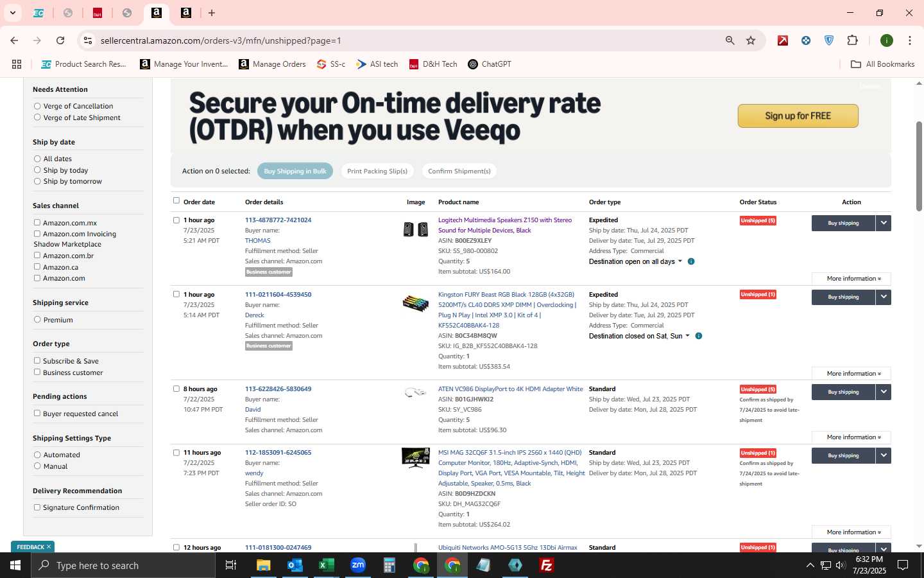Click Confirm Shipment(s) button
This screenshot has height=578, width=924.
[459, 171]
